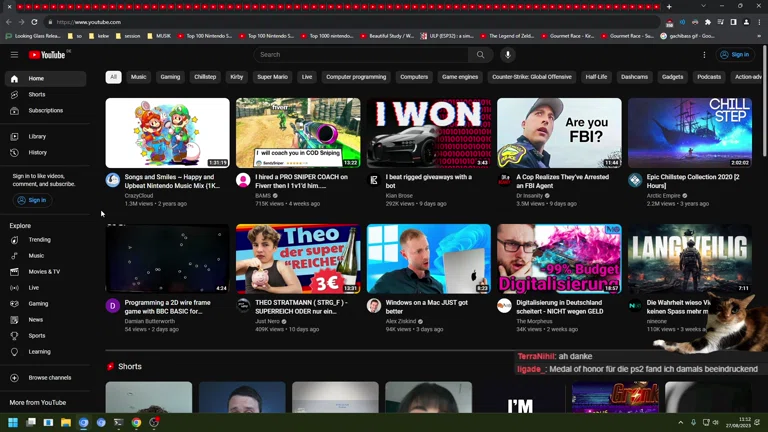Open Browse channels link
This screenshot has height=432, width=768.
point(49,378)
